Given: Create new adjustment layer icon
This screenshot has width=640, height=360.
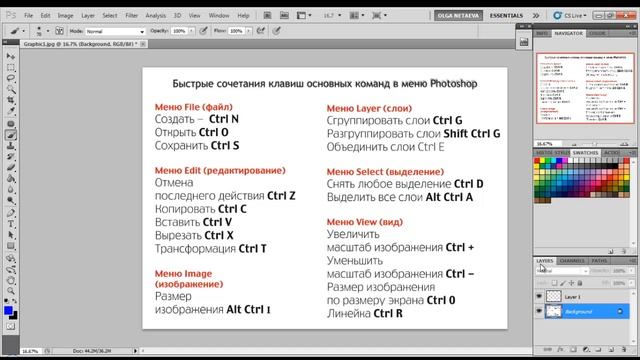Looking at the screenshot, I should [586, 350].
